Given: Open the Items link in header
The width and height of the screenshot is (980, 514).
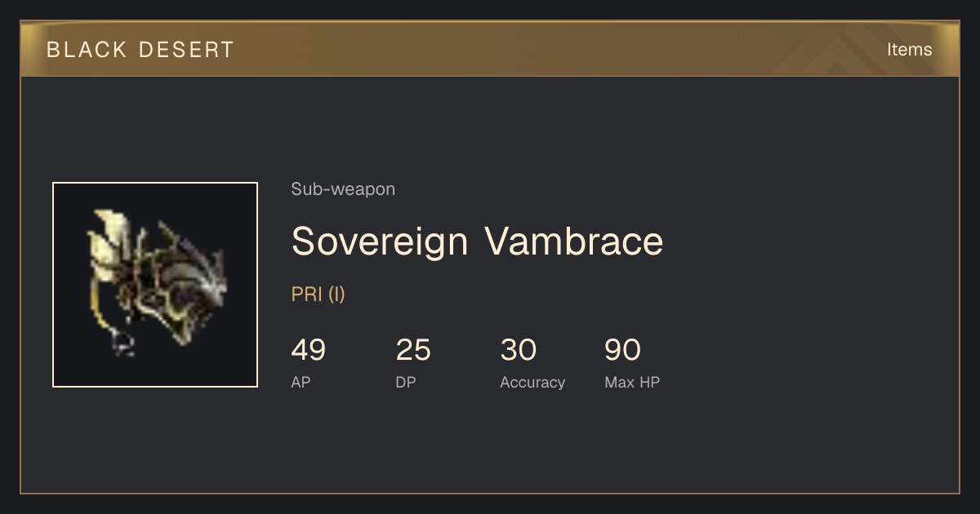Looking at the screenshot, I should 909,49.
